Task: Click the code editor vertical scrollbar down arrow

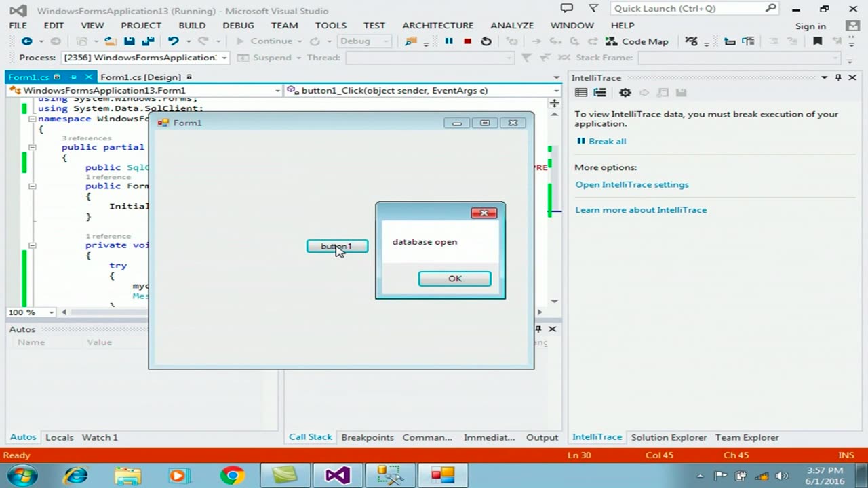Action: click(x=555, y=300)
